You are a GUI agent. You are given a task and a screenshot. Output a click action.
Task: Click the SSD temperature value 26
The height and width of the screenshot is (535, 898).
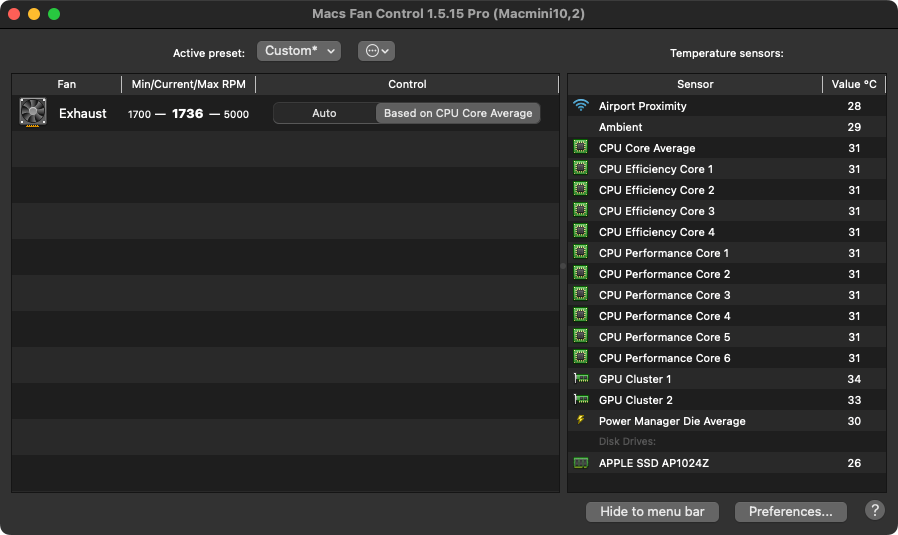854,463
